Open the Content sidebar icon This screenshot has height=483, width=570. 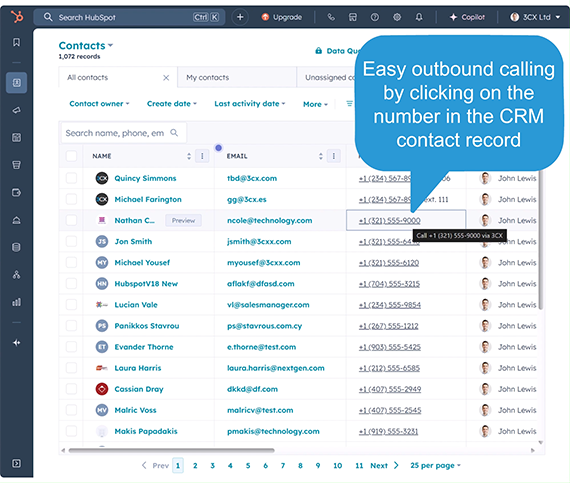coord(16,138)
